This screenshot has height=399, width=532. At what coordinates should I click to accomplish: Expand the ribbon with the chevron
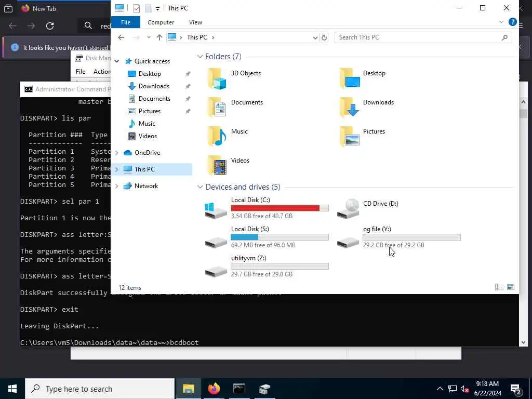tap(501, 22)
